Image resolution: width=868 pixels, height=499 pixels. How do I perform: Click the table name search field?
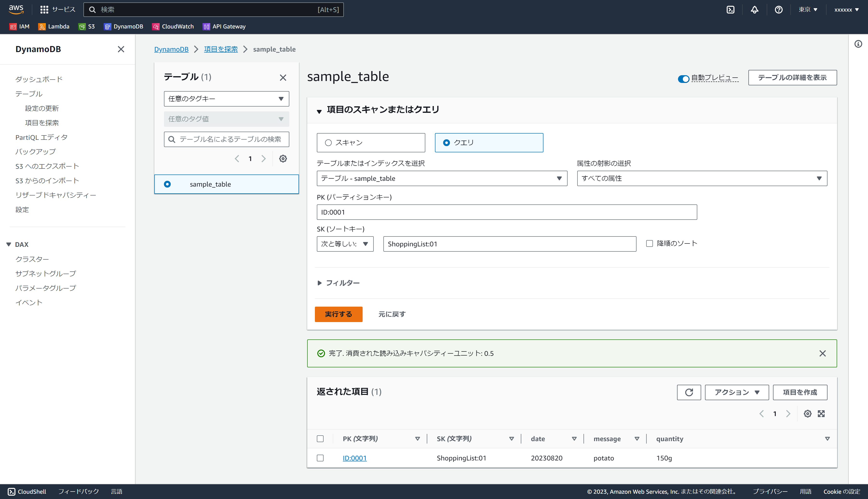pos(226,139)
